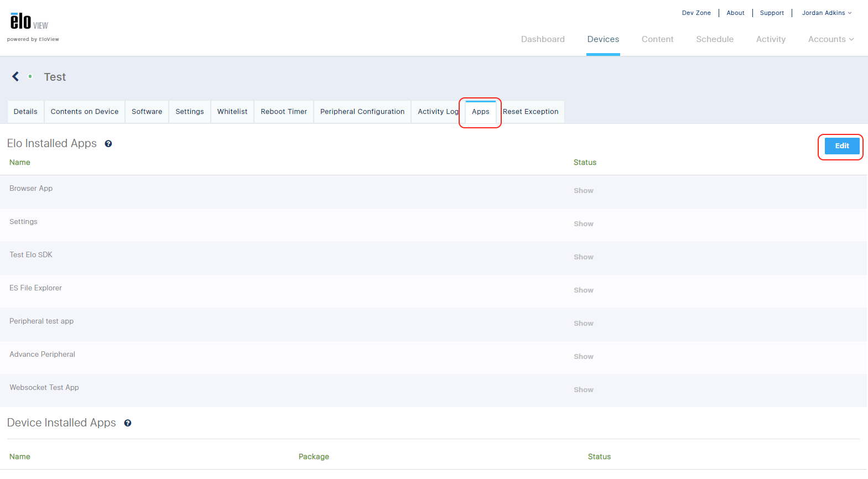
Task: Select the Test Elo SDK name
Action: click(31, 255)
